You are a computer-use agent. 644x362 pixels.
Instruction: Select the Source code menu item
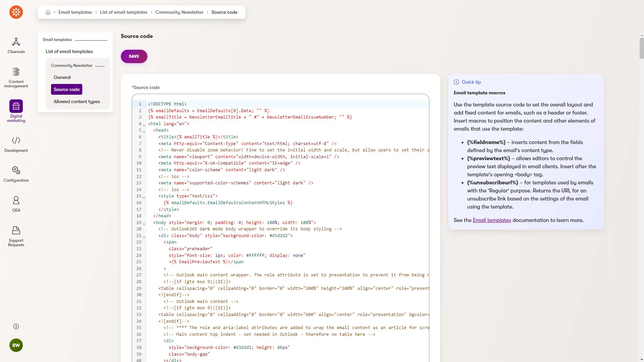point(66,89)
